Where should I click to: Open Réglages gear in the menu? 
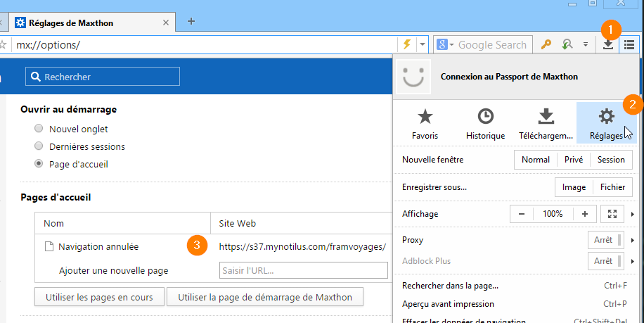tap(606, 123)
